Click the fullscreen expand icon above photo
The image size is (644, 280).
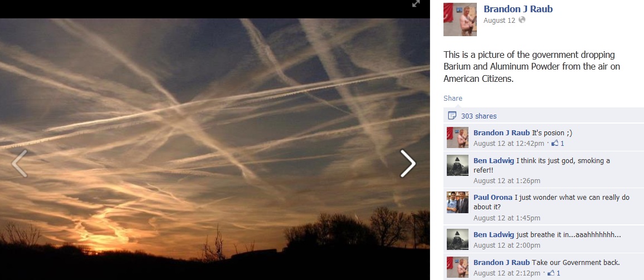[x=416, y=4]
